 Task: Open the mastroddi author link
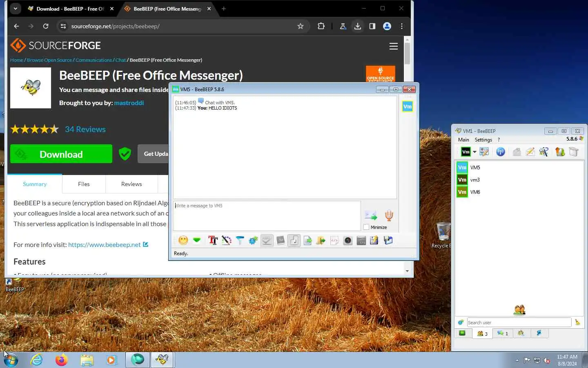[129, 103]
